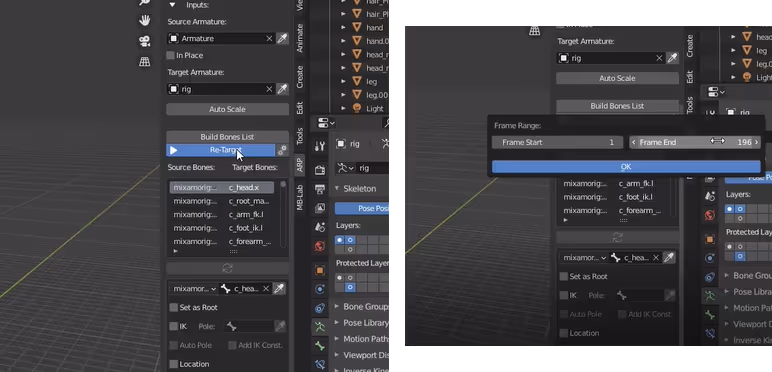Click Build Bones List in left screenshot
The width and height of the screenshot is (772, 372).
[x=227, y=137]
